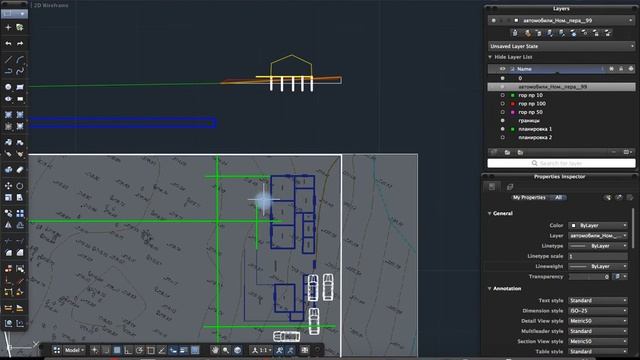Toggle visibility of layer гор пр 10
This screenshot has width=640, height=360.
pos(502,95)
